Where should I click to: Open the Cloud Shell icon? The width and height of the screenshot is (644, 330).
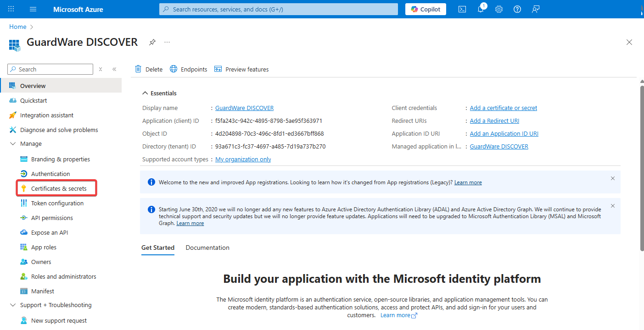pyautogui.click(x=462, y=9)
